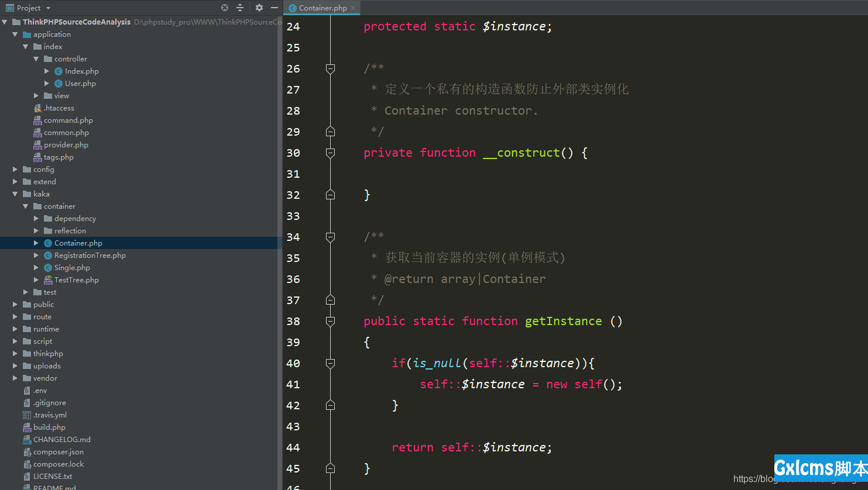Expand the view folder
This screenshot has height=490, width=868.
pos(36,96)
